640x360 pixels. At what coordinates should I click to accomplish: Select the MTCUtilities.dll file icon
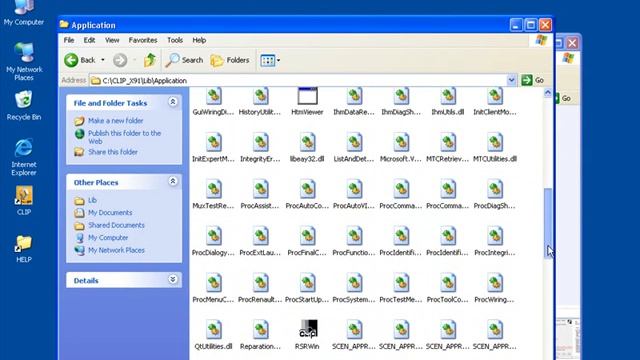[495, 142]
